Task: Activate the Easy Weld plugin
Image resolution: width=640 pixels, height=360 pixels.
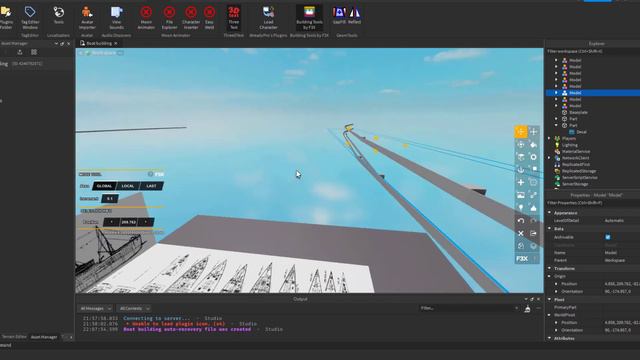Action: 209,18
